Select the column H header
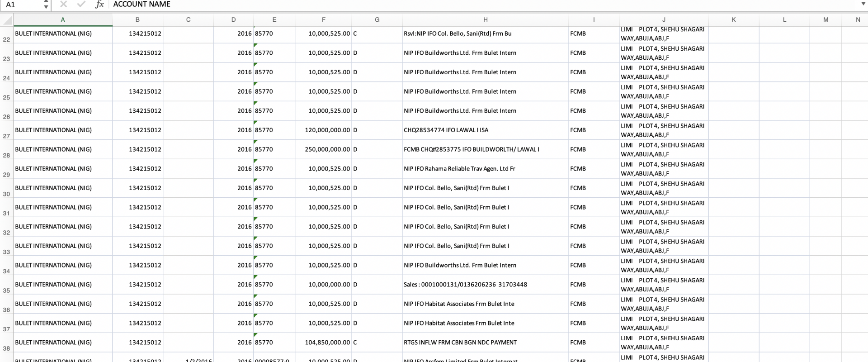The image size is (868, 362). point(485,20)
